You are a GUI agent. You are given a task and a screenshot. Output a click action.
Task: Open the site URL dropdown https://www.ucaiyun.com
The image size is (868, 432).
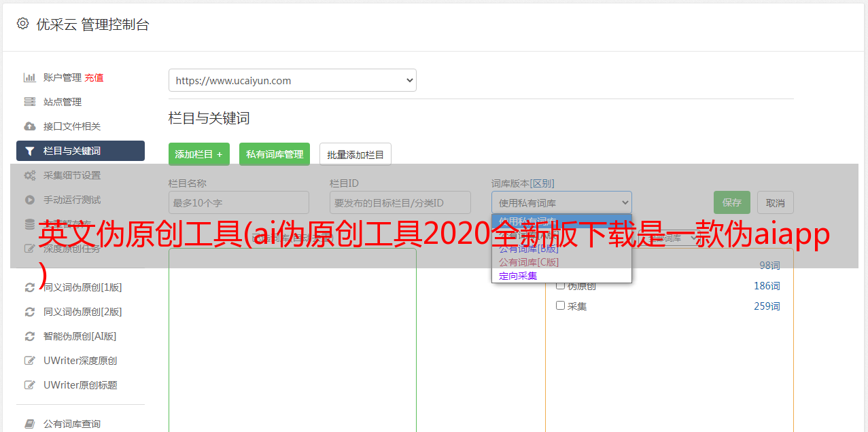[x=292, y=80]
